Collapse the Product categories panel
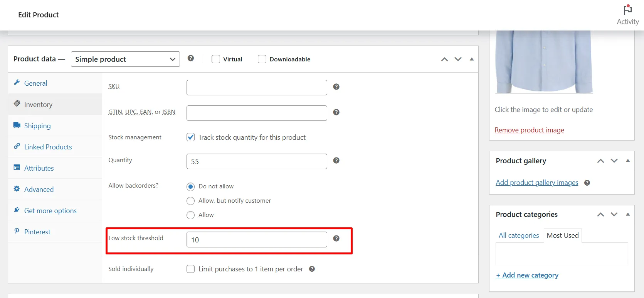 628,214
